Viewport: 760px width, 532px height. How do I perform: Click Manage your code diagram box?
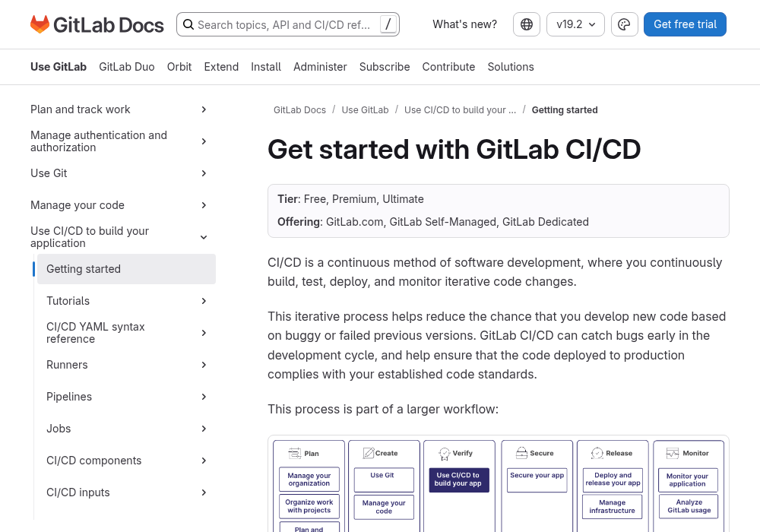(384, 507)
